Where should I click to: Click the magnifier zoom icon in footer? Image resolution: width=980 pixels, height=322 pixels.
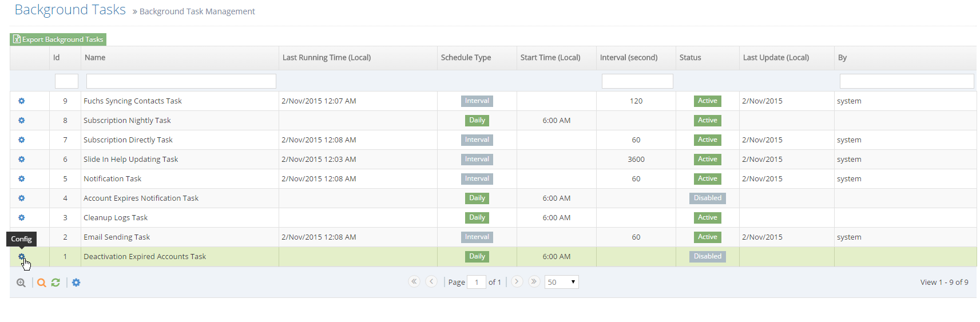(21, 283)
